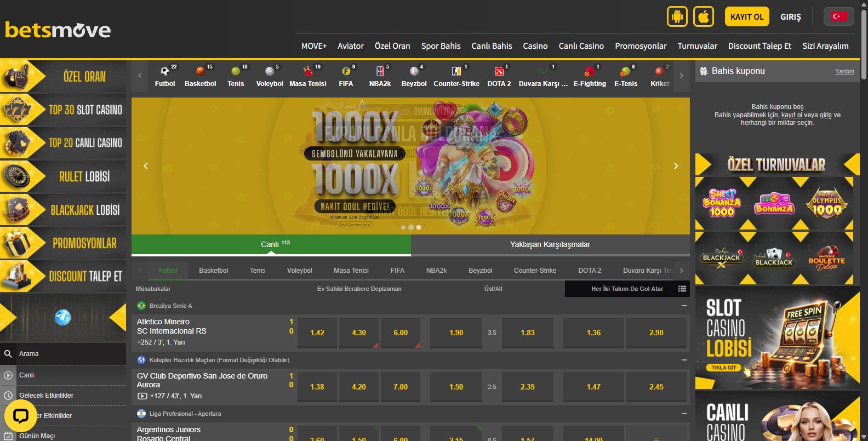
Task: Open the live chat bubble icon
Action: pyautogui.click(x=21, y=416)
